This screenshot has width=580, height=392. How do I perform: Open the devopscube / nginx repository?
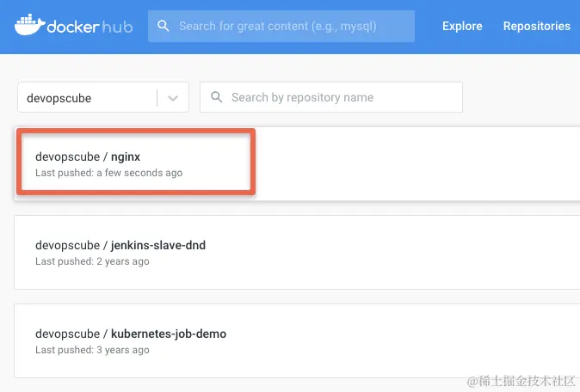click(x=88, y=156)
